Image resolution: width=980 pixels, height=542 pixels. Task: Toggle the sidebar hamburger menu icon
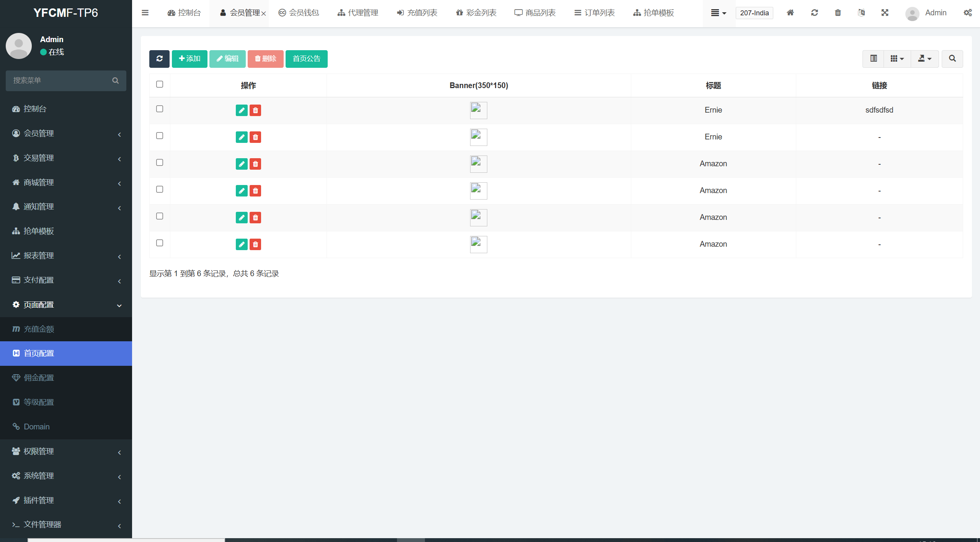[145, 13]
